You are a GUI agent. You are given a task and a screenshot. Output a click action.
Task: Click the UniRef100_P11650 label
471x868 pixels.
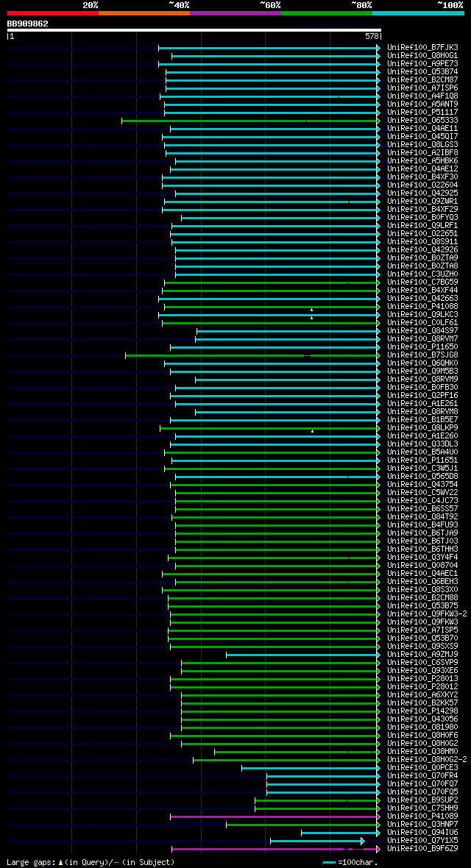click(422, 347)
